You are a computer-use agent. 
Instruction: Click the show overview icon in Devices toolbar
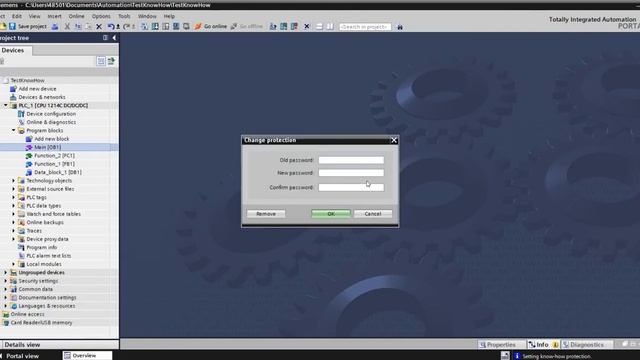[101, 61]
